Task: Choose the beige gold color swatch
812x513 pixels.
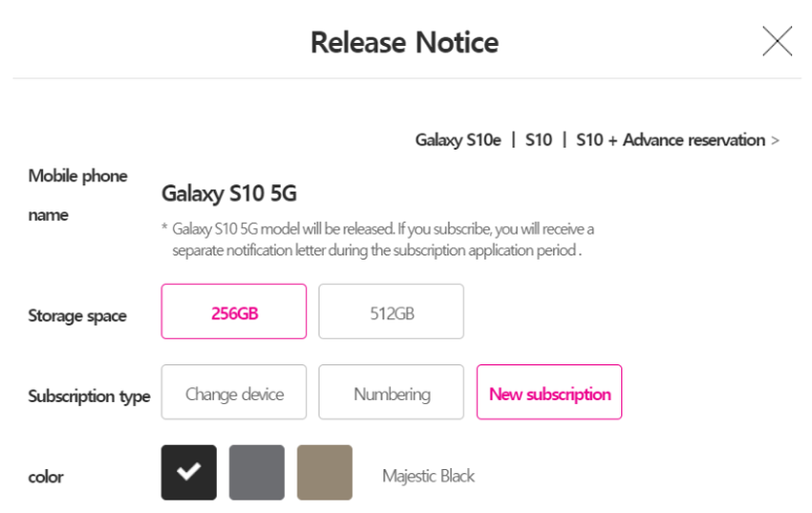Action: (x=325, y=472)
